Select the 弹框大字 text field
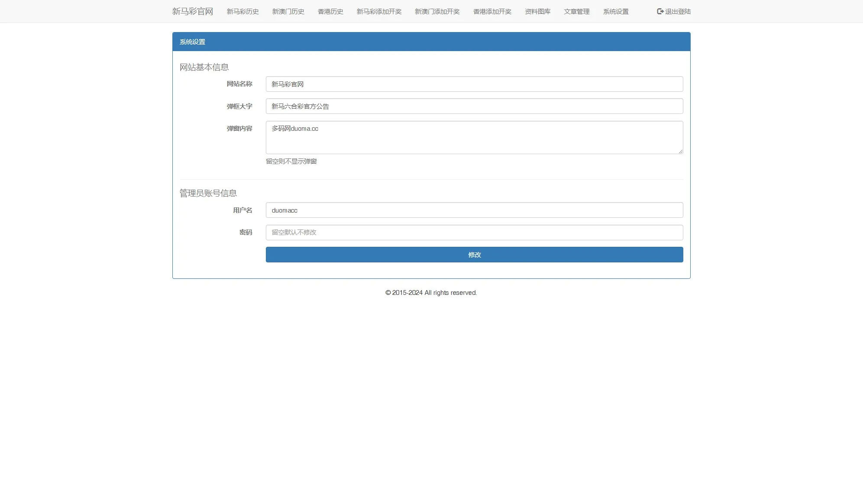The image size is (863, 504). coord(474,106)
